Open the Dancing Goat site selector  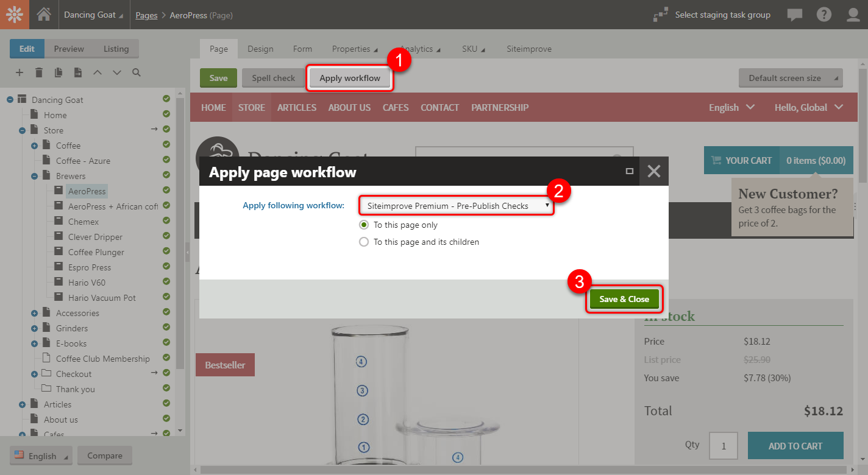click(93, 15)
